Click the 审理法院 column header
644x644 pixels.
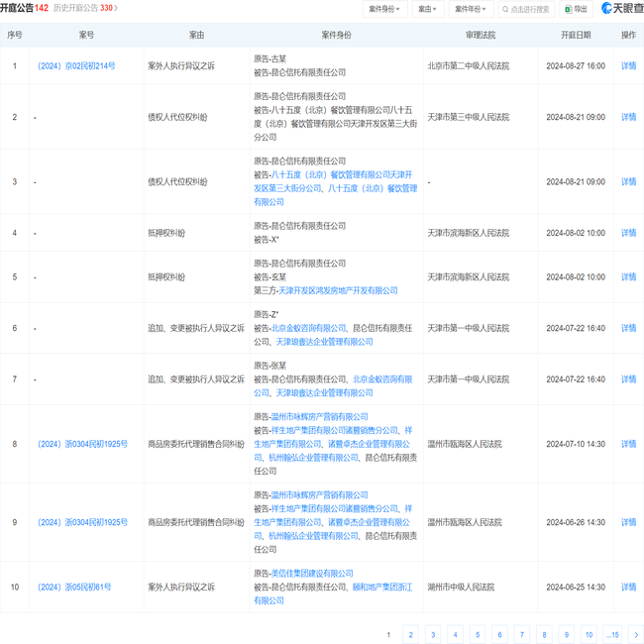(x=481, y=35)
